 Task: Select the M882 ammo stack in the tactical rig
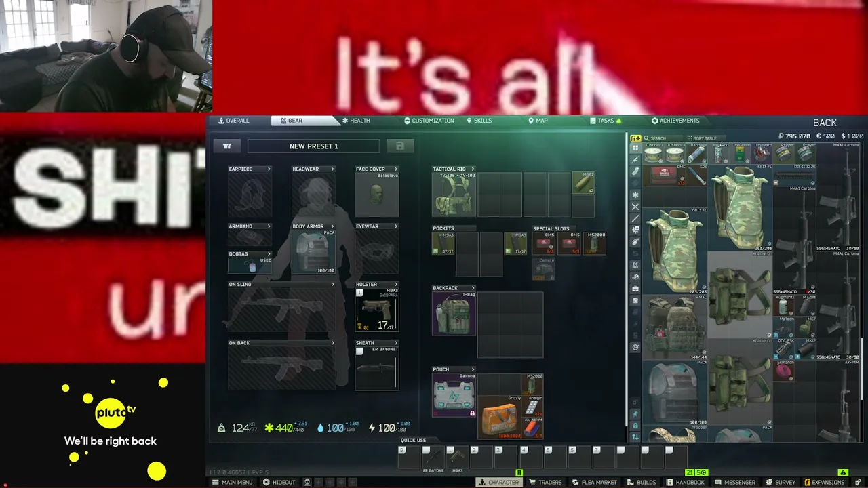pos(583,183)
